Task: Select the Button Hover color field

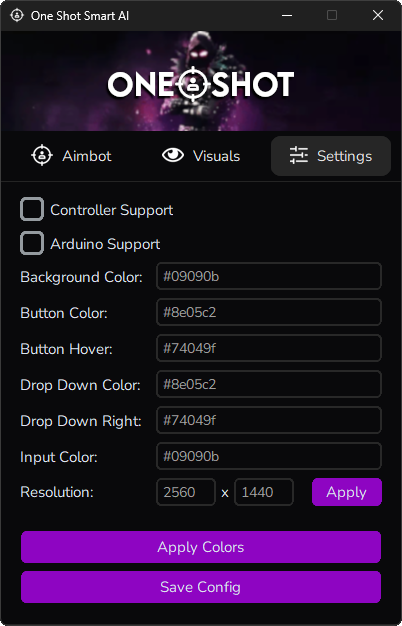Action: click(x=269, y=348)
